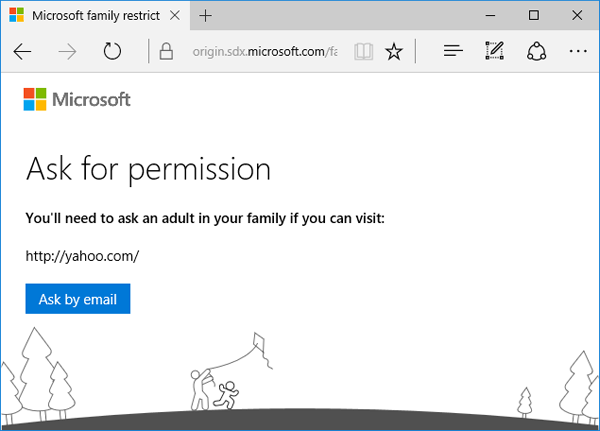Open the More actions ellipsis menu
The width and height of the screenshot is (600, 431).
tap(577, 51)
